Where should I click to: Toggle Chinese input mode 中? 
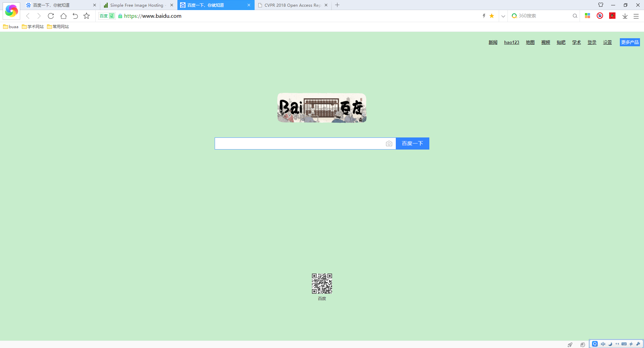pyautogui.click(x=603, y=344)
